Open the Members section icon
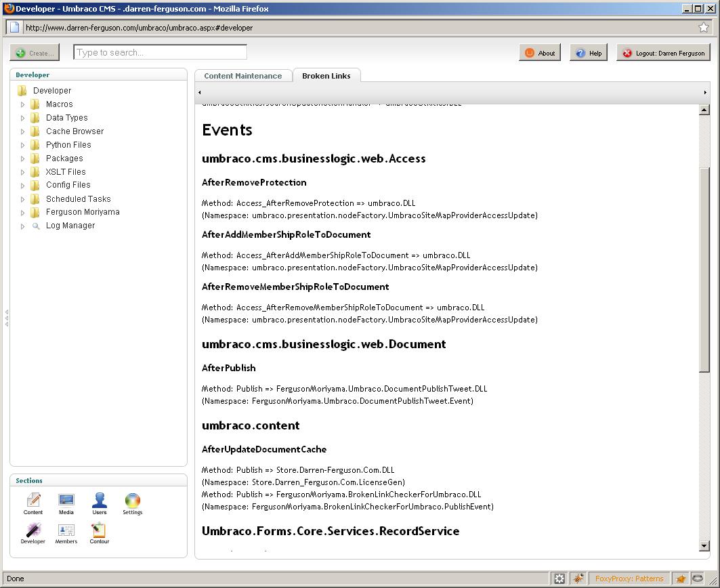 tap(66, 531)
